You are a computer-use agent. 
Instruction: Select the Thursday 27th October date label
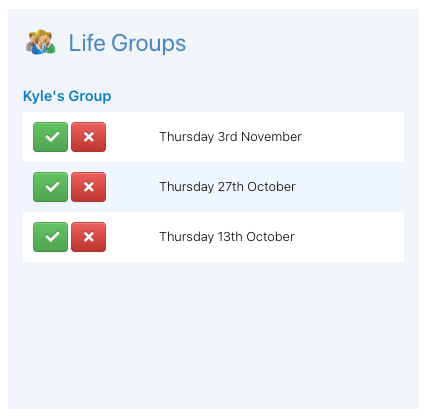pyautogui.click(x=227, y=187)
